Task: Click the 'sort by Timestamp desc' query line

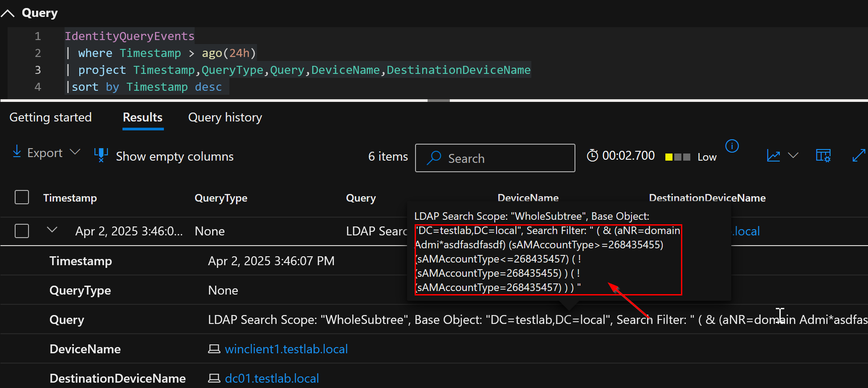Action: (x=143, y=87)
